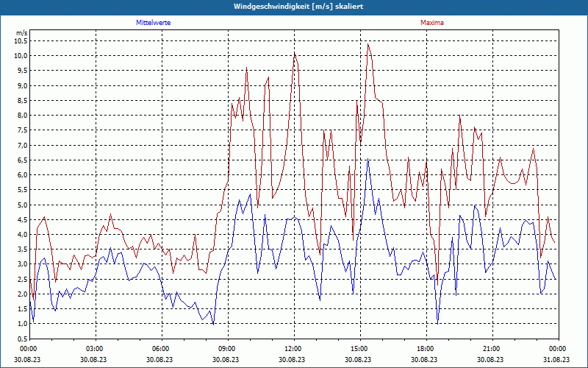The height and width of the screenshot is (368, 588).
Task: Click the '6,5' y-axis value
Action: [x=22, y=160]
